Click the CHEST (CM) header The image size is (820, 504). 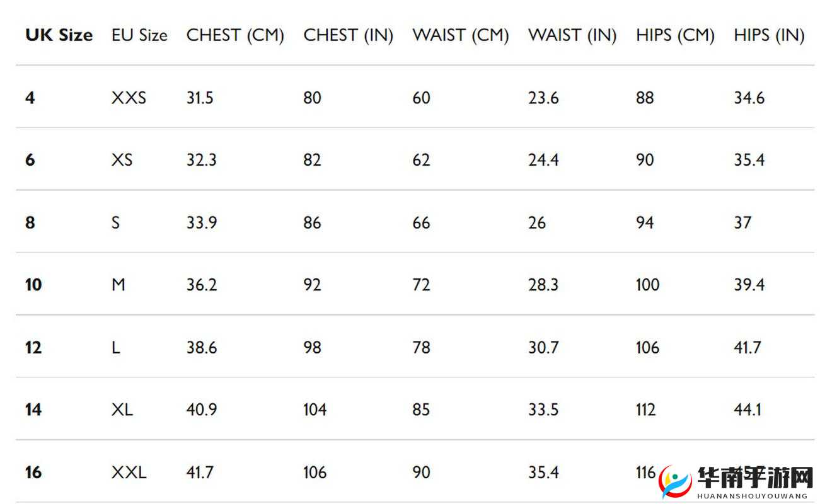[x=235, y=35]
